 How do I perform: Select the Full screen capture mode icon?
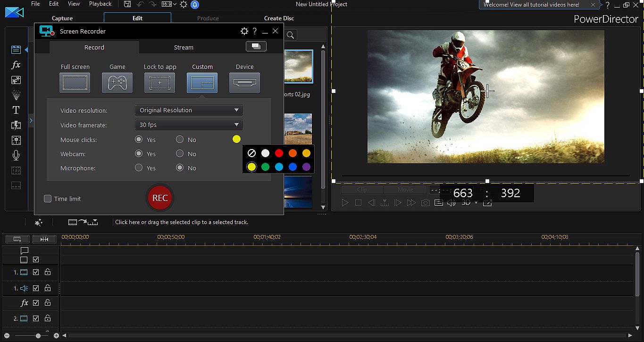click(x=75, y=83)
